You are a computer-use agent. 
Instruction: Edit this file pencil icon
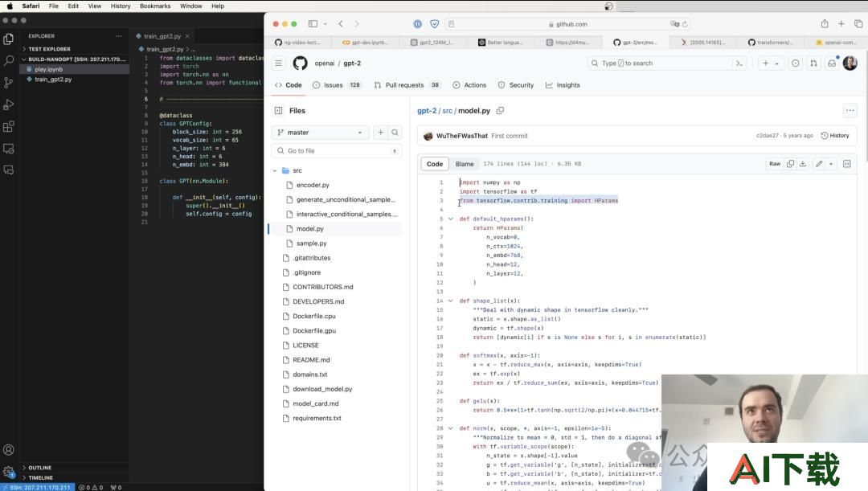pos(819,164)
